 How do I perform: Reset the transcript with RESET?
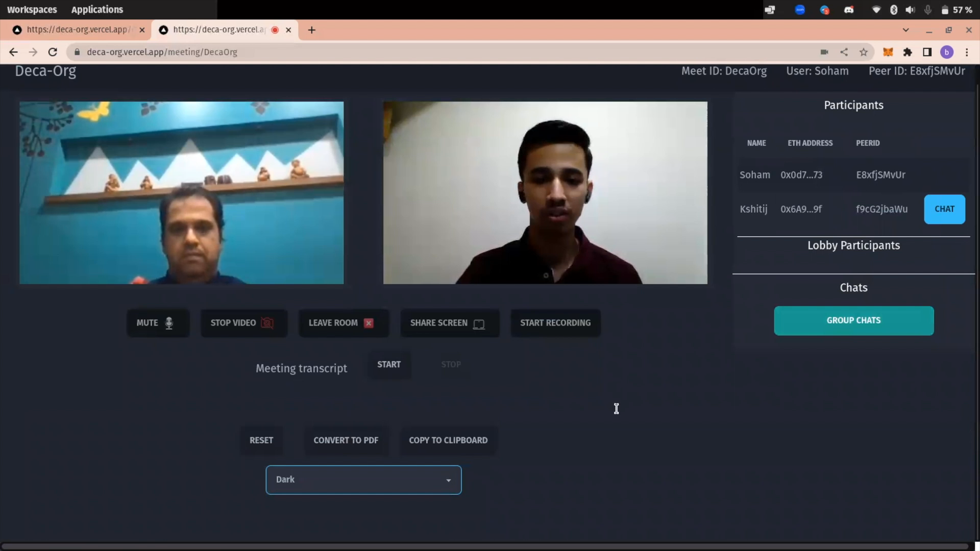point(261,440)
